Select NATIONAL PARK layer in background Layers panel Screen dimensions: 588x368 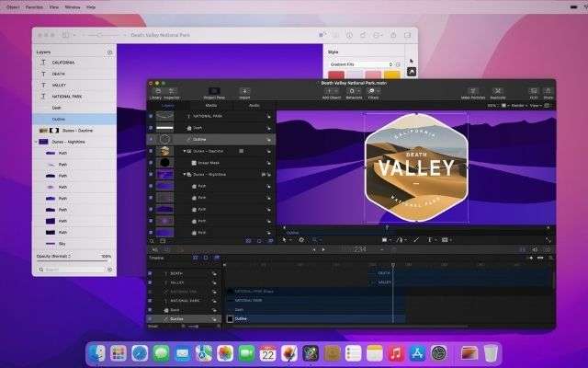(x=74, y=97)
